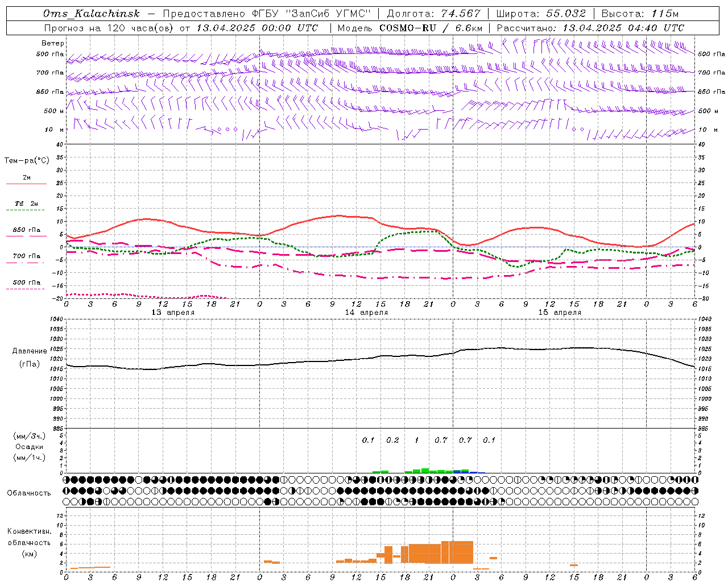Click the (мм/1ч.) unit label
Image resolution: width=728 pixels, height=582 pixels.
(x=30, y=458)
